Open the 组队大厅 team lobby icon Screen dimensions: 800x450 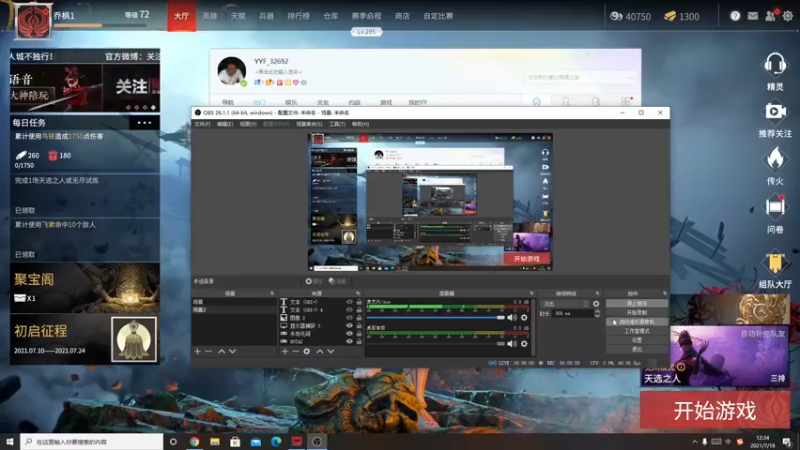tap(774, 262)
